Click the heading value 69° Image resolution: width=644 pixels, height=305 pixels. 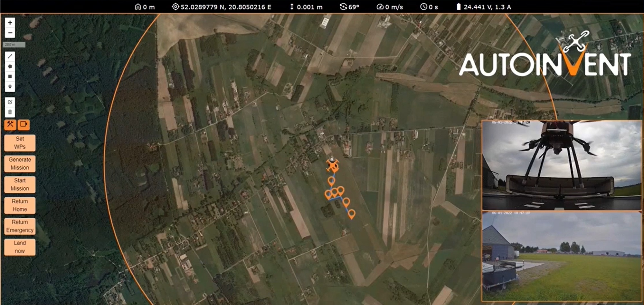(x=354, y=7)
